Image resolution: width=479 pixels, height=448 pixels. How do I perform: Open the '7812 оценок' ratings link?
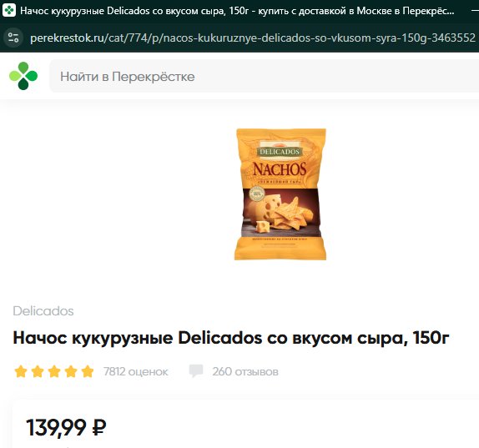[136, 371]
